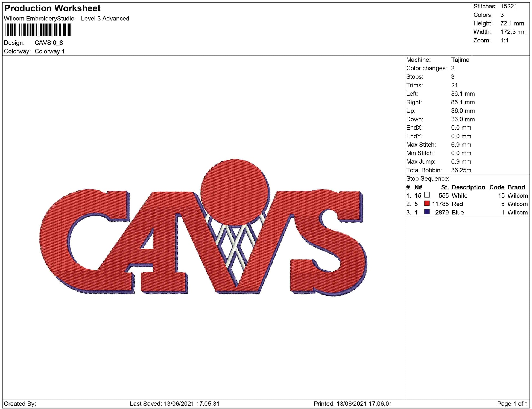Click the underlined Description column header
This screenshot has width=532, height=409.
tap(468, 187)
